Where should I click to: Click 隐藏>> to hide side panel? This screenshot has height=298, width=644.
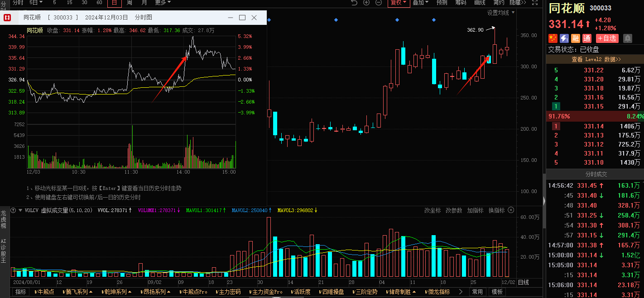(x=518, y=3)
